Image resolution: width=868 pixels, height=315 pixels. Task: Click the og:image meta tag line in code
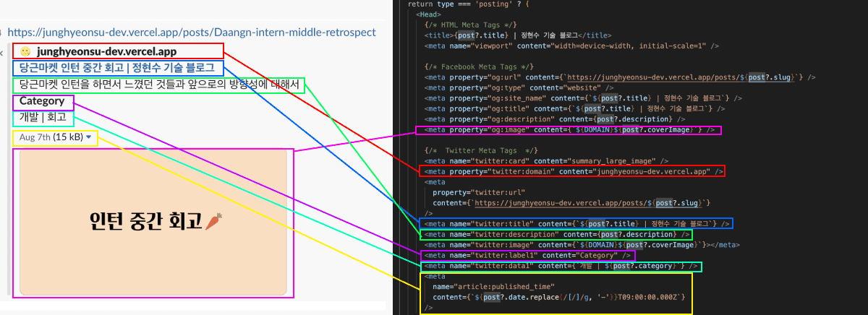(x=570, y=130)
